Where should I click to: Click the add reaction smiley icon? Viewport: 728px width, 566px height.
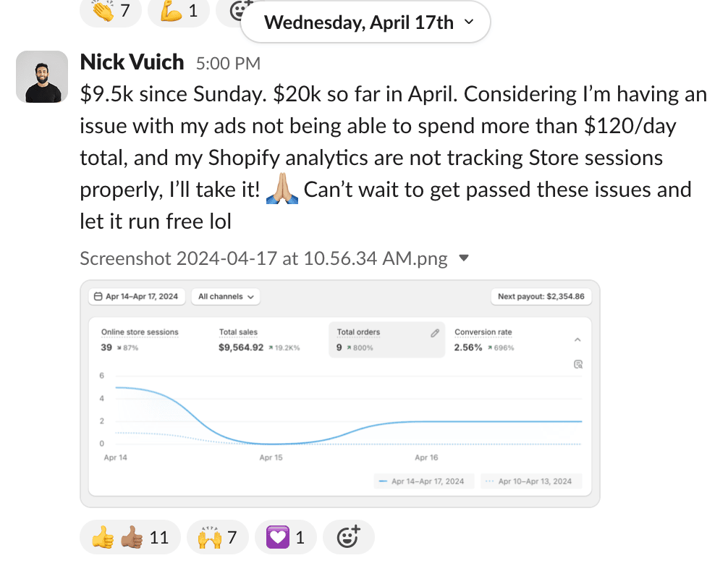click(x=348, y=537)
